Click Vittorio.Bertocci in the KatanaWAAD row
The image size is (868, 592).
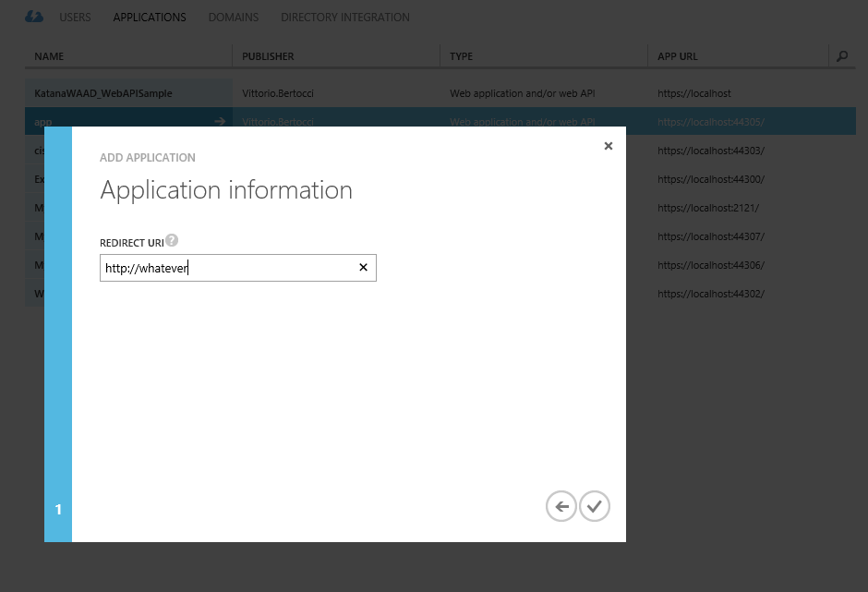(278, 93)
